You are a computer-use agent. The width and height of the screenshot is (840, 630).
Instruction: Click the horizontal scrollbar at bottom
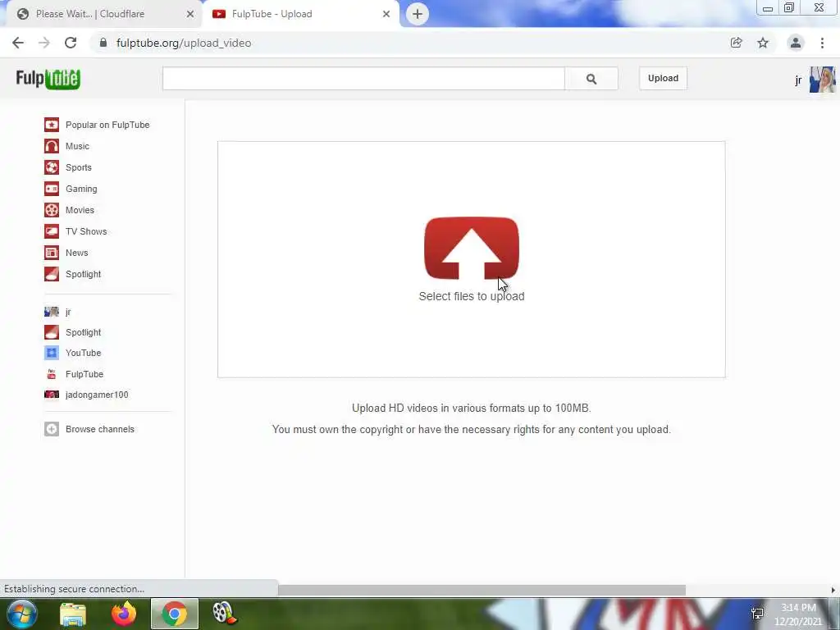(x=481, y=590)
